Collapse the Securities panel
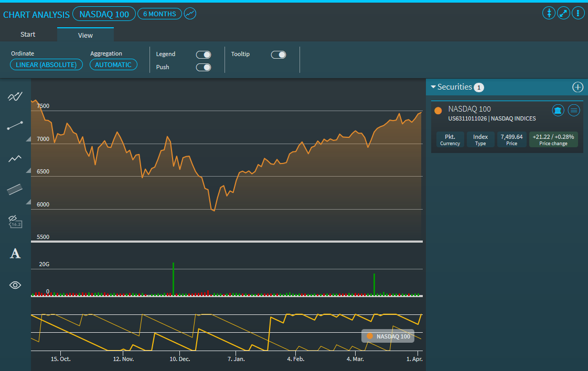 point(434,87)
